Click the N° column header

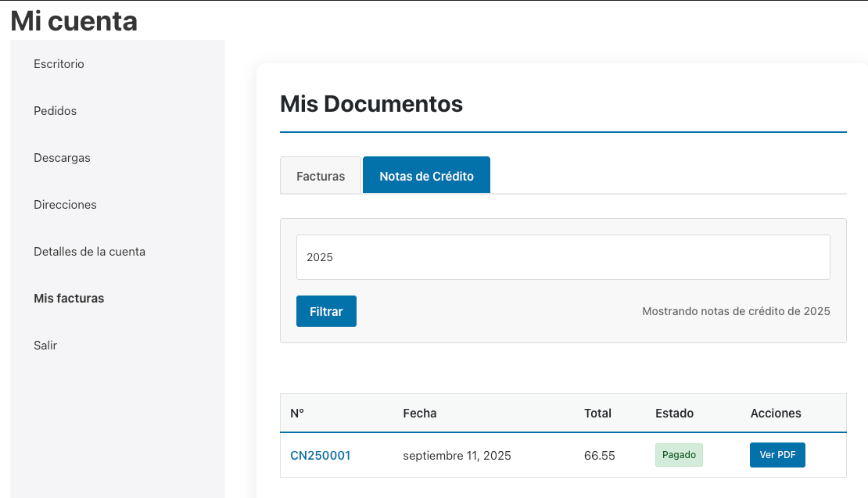click(x=296, y=414)
